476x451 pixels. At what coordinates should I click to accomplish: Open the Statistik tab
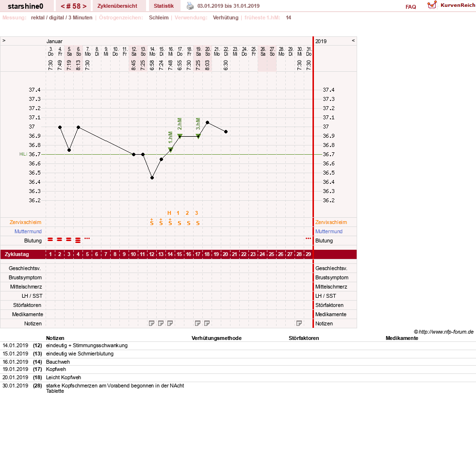[x=164, y=6]
